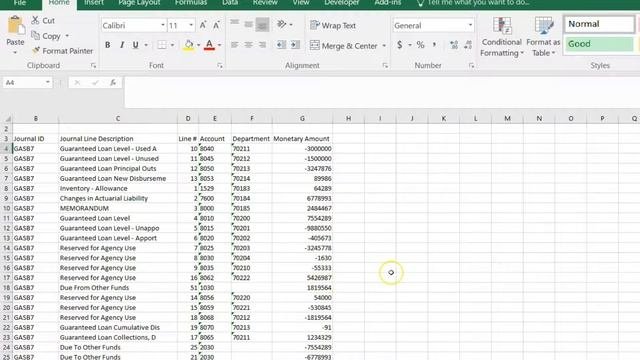Expand Merge & Center options arrow
Image resolution: width=640 pixels, height=360 pixels.
pyautogui.click(x=384, y=45)
